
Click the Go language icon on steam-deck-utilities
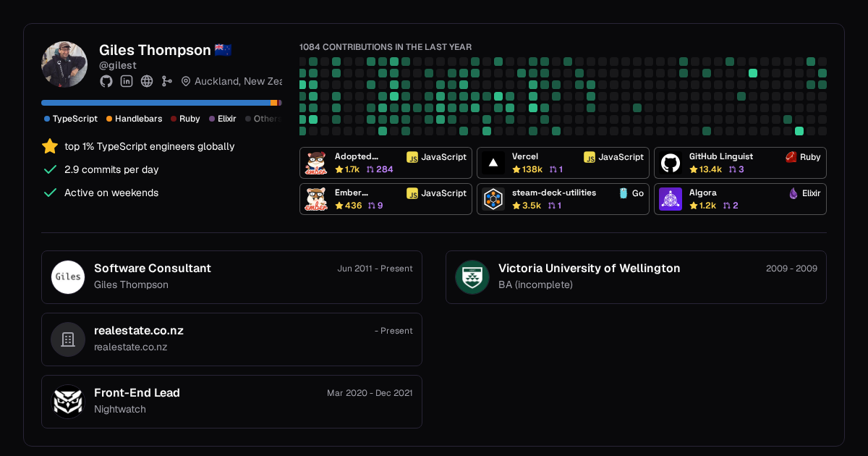[x=624, y=193]
